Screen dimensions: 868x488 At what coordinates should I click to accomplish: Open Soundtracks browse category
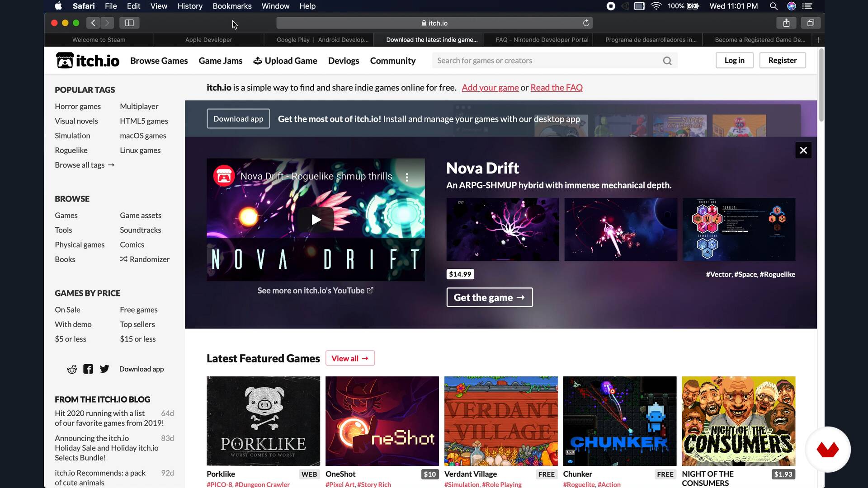tap(140, 230)
